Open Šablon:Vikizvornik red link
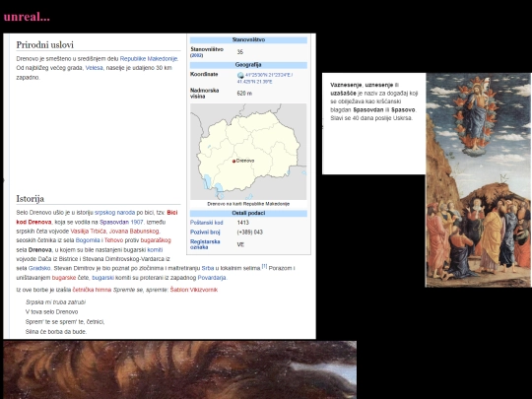Image resolution: width=532 pixels, height=399 pixels. point(194,290)
